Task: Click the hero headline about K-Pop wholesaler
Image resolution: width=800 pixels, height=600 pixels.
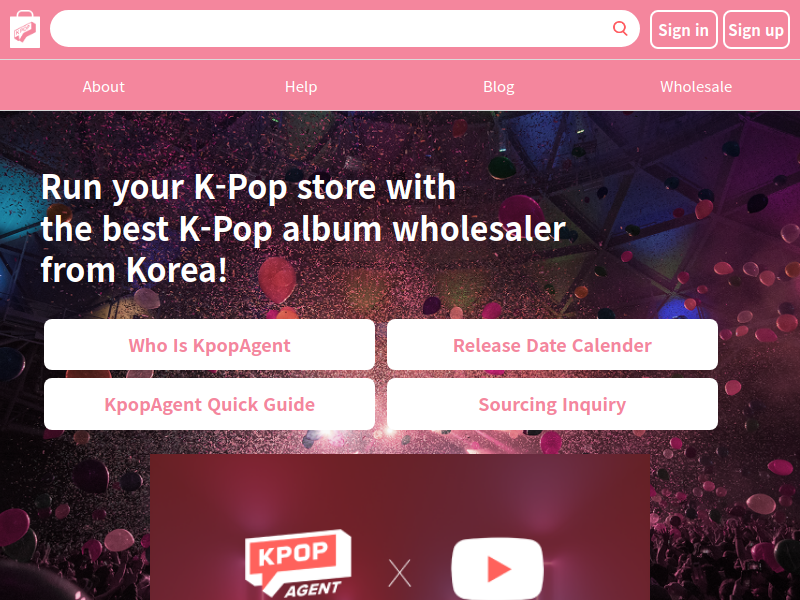Action: pyautogui.click(x=303, y=228)
